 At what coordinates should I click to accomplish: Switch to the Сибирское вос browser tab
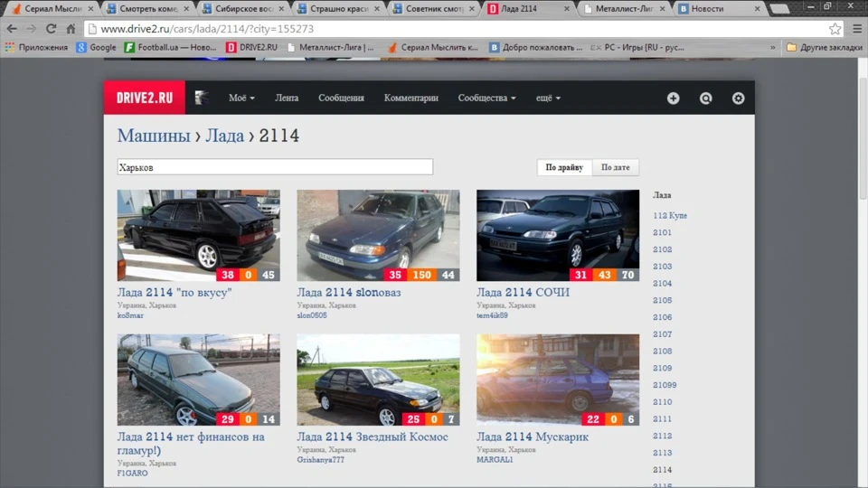point(242,9)
